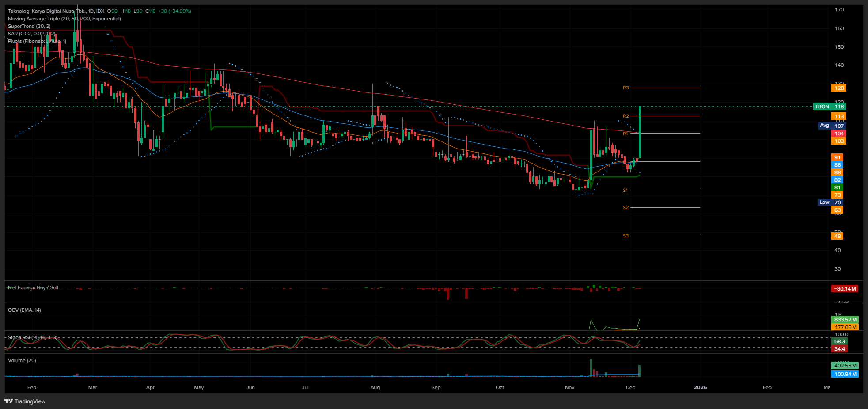The height and width of the screenshot is (409, 868).
Task: Click the Avg 107 price tag
Action: pyautogui.click(x=831, y=126)
